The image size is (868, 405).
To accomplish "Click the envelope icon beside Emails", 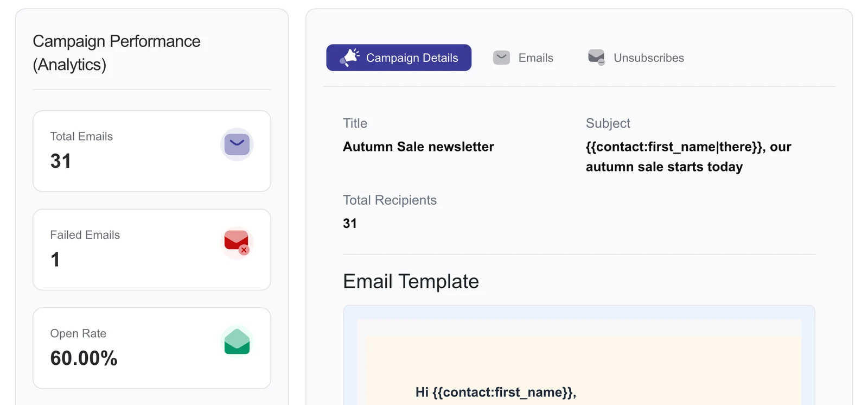I will click(501, 58).
